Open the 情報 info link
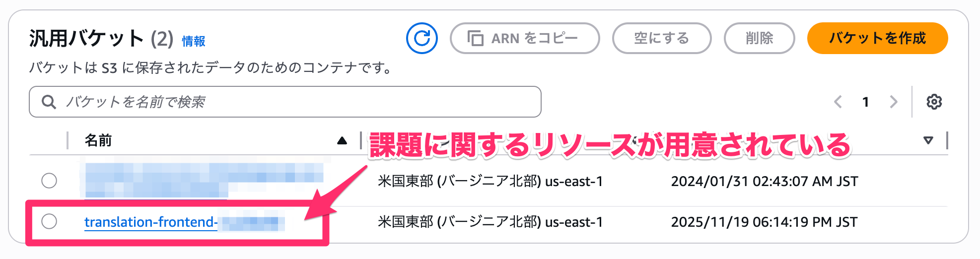980x259 pixels. pyautogui.click(x=193, y=41)
